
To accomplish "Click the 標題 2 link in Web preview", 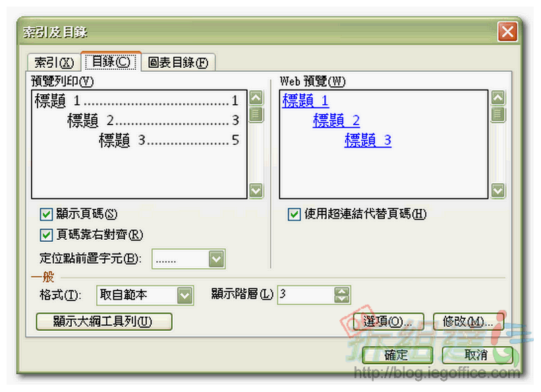I will click(x=337, y=121).
